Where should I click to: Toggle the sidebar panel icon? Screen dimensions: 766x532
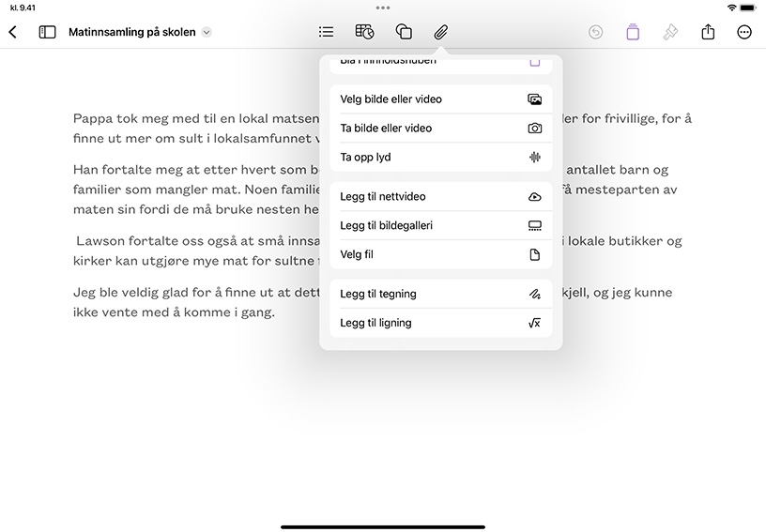[47, 32]
